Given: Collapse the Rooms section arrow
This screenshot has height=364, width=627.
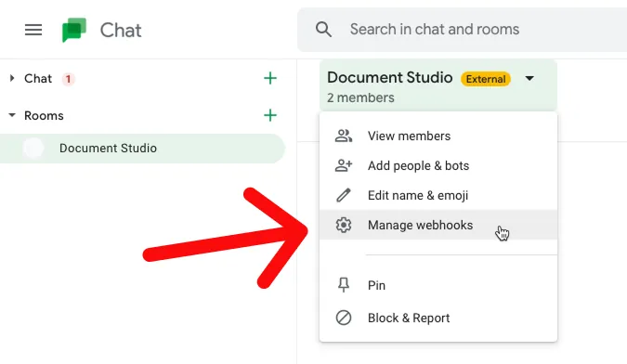Looking at the screenshot, I should coord(12,115).
